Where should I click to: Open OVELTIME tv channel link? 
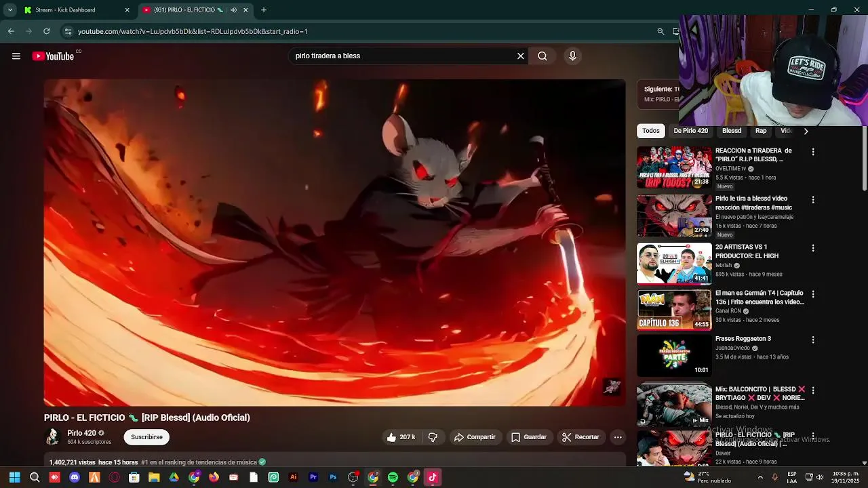pyautogui.click(x=730, y=169)
